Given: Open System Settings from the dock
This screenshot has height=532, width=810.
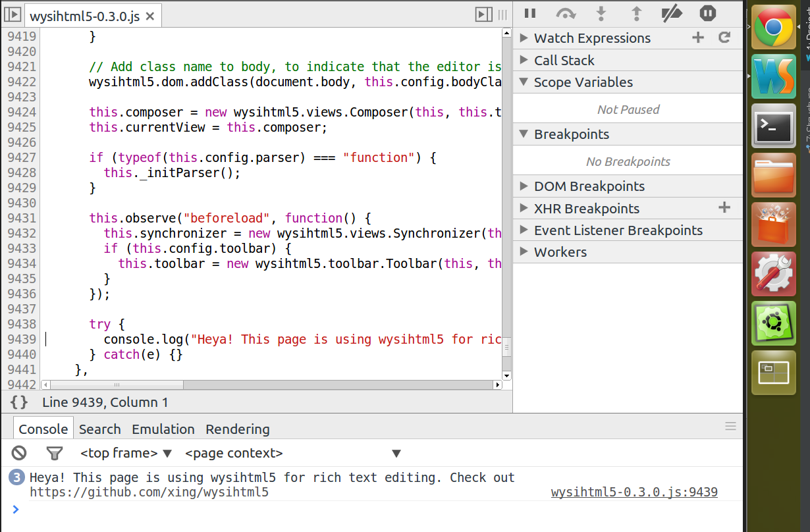Looking at the screenshot, I should click(774, 274).
